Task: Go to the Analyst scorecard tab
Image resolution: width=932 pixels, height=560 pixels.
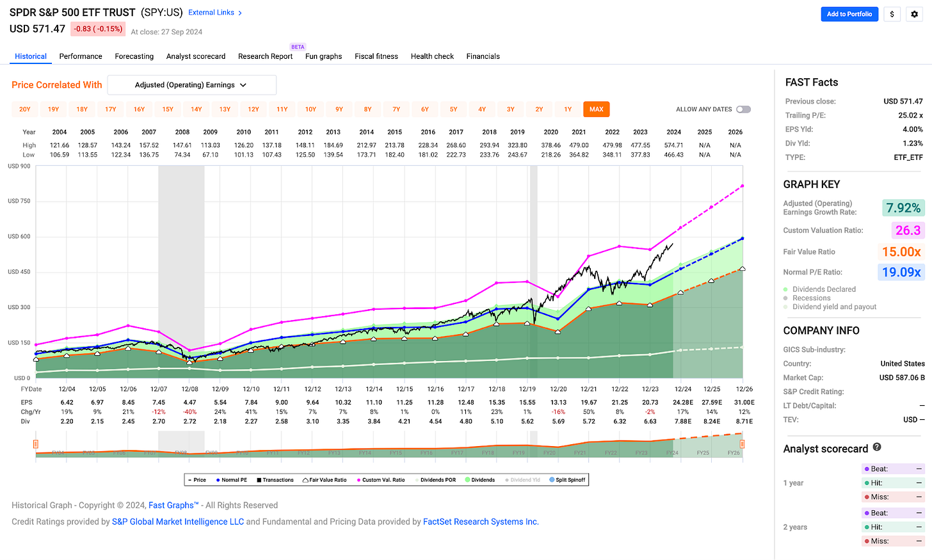Action: [x=196, y=56]
